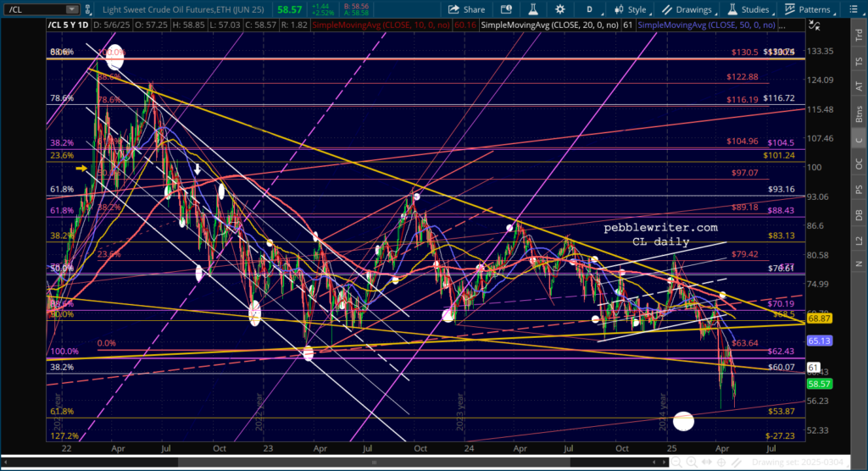Open the TS sidebar tab
868x471 pixels.
tap(859, 62)
